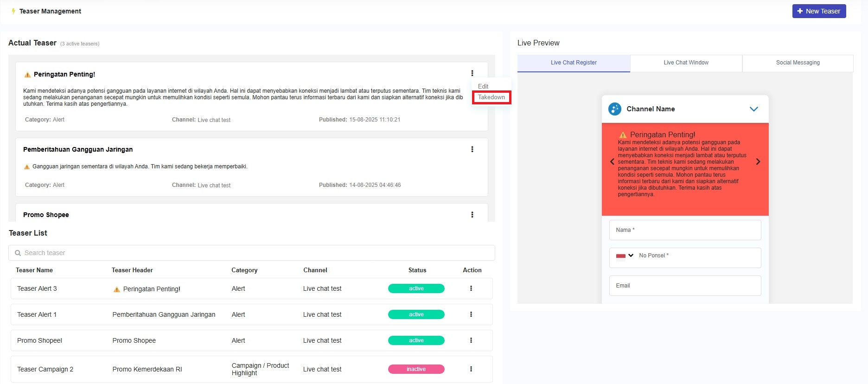This screenshot has width=868, height=384.
Task: Click the New Teaser button
Action: tap(819, 11)
